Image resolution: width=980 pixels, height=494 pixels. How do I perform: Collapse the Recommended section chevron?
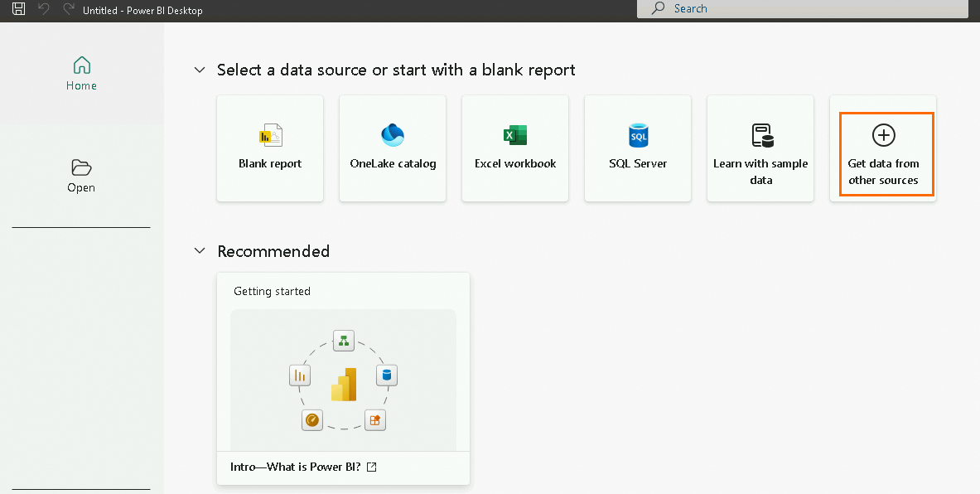(x=200, y=251)
